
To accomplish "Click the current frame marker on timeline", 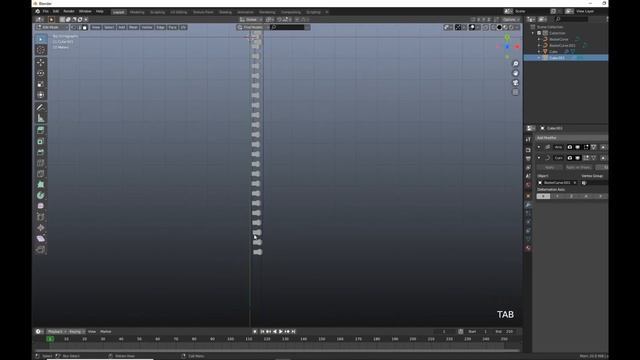I will [x=50, y=339].
